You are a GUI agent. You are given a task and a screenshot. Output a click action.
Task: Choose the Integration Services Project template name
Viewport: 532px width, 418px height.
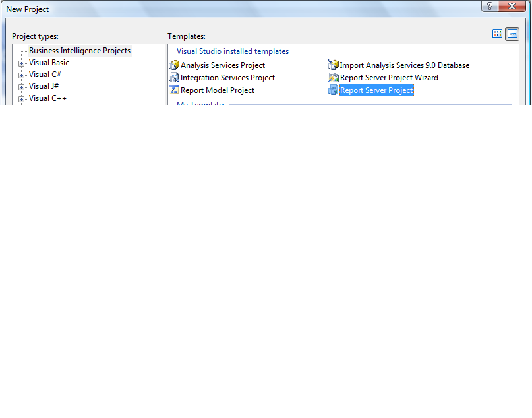tap(227, 78)
